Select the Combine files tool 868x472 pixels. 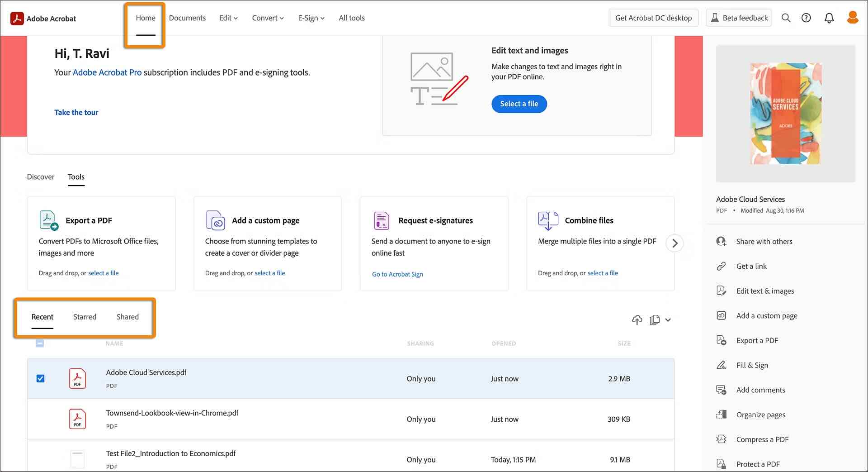[589, 220]
